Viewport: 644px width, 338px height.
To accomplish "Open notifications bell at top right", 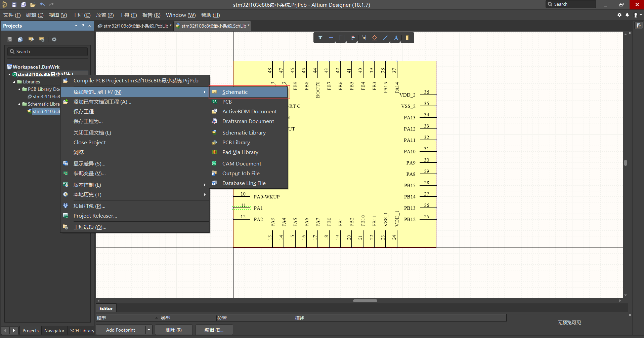I will [627, 15].
